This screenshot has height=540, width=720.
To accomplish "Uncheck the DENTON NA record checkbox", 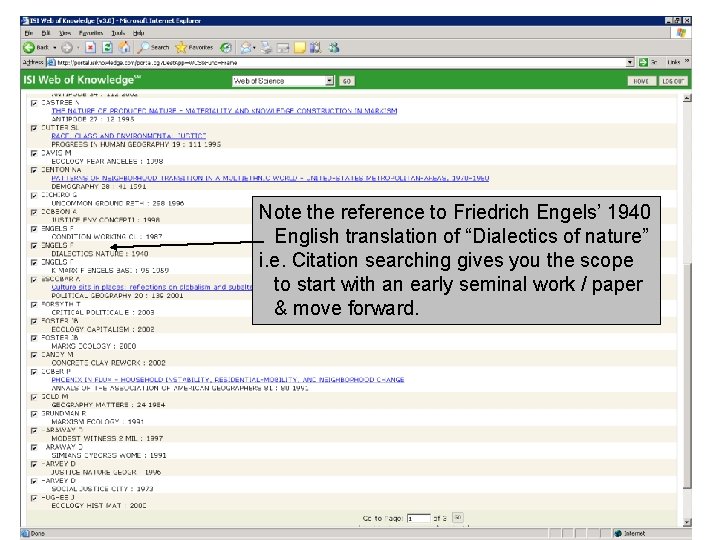I will coord(34,170).
